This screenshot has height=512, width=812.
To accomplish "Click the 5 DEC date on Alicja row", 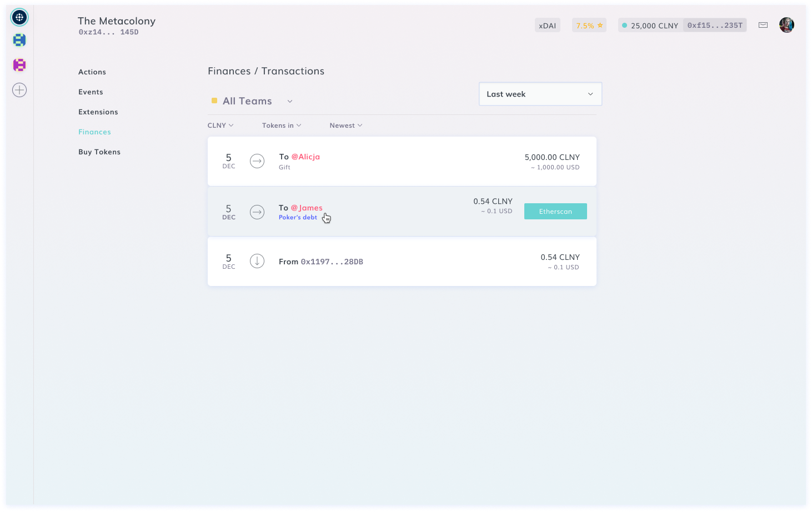I will [x=229, y=161].
